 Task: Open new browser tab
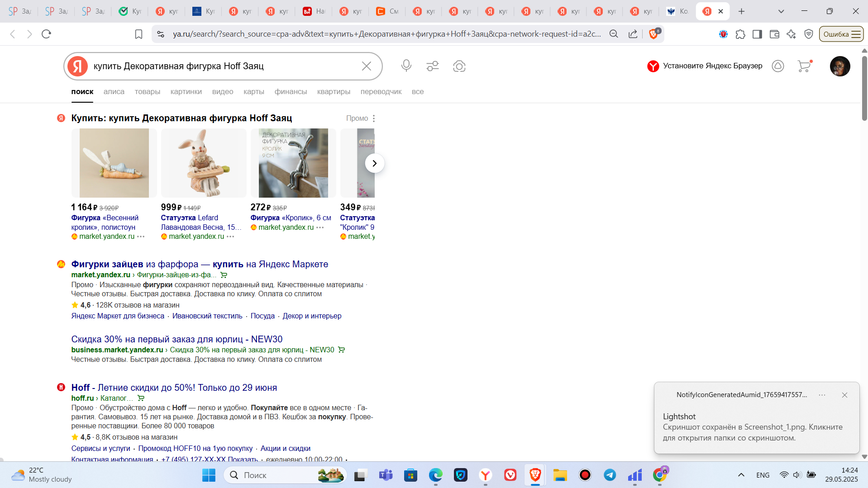(741, 11)
